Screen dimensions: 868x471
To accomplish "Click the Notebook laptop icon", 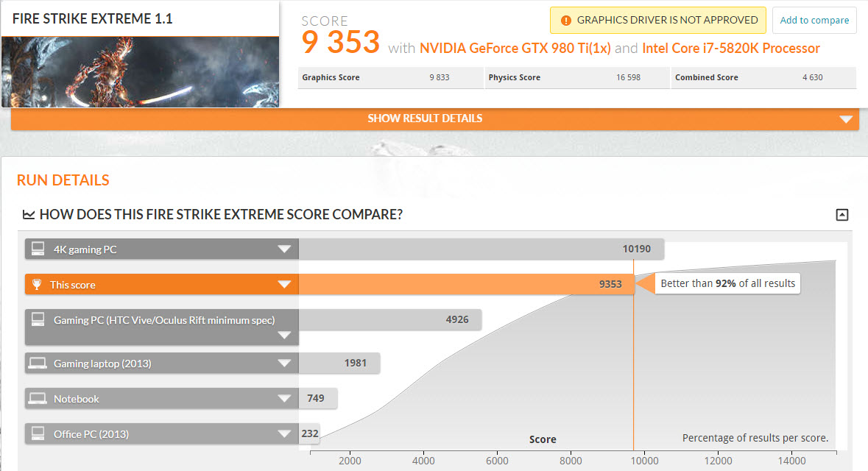I will [37, 399].
